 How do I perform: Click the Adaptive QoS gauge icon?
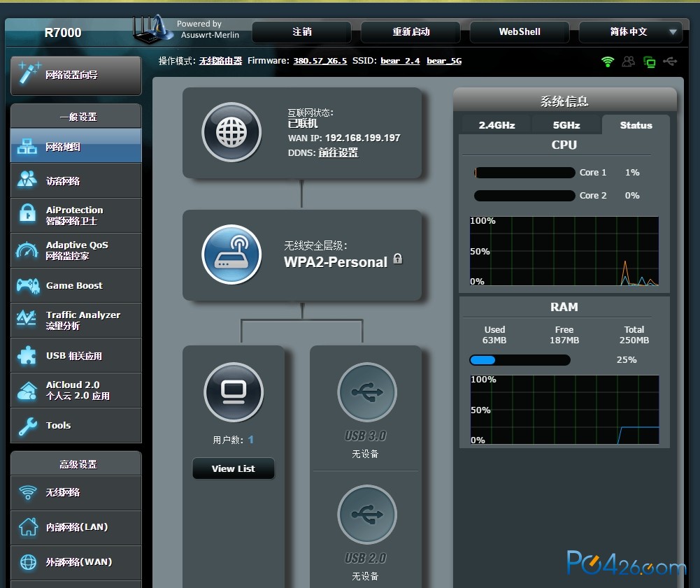tap(27, 250)
